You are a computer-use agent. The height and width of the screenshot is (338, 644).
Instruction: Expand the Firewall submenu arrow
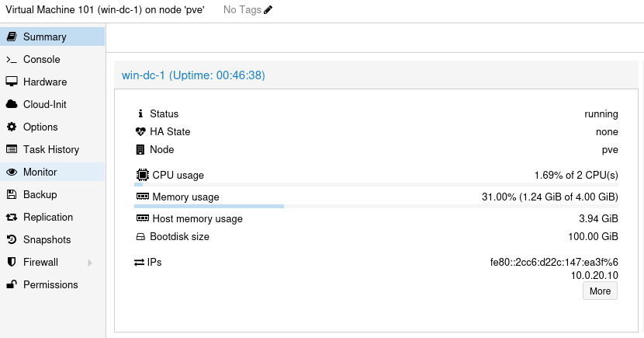click(x=89, y=263)
